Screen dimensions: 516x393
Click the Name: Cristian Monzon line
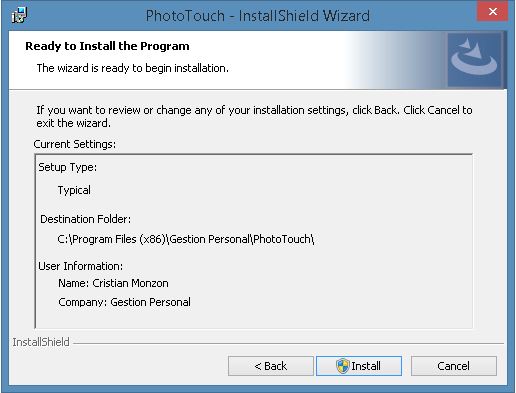[113, 283]
